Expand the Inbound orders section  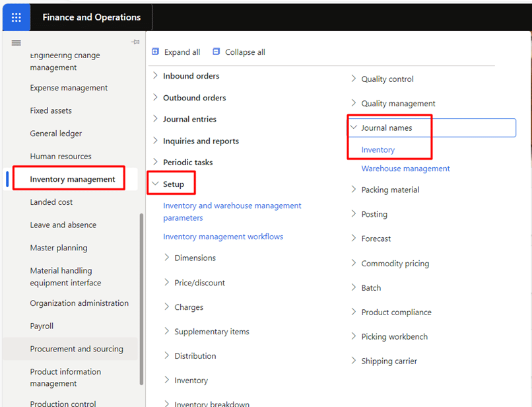pos(156,76)
